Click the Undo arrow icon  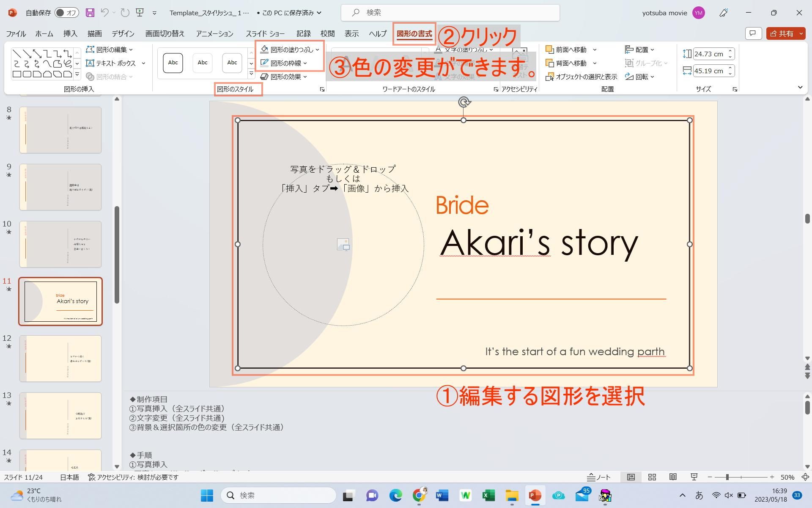coord(104,13)
